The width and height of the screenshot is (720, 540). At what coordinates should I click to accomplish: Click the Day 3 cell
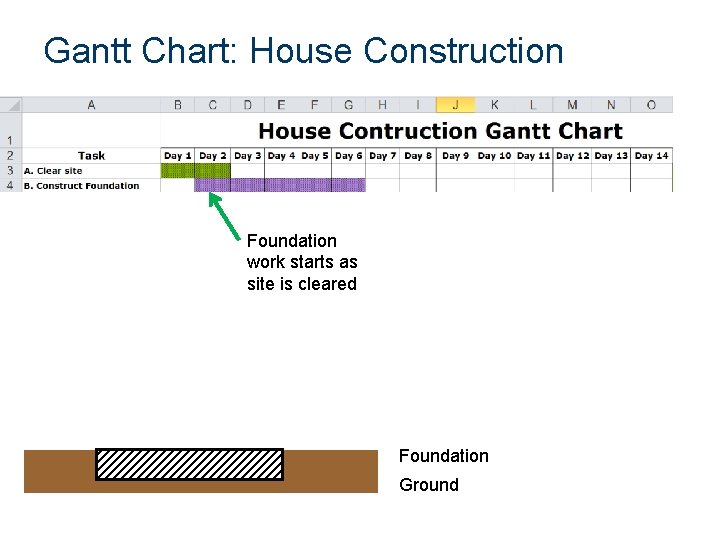point(248,156)
